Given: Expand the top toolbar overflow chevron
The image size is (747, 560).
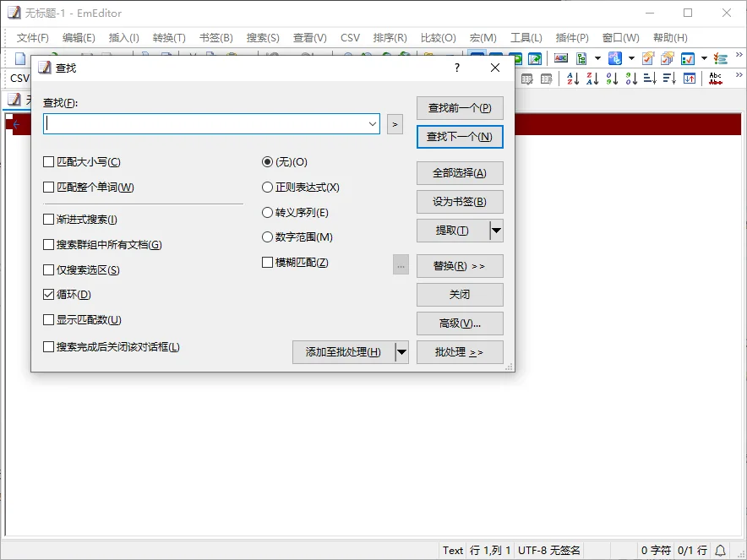Looking at the screenshot, I should click(739, 55).
